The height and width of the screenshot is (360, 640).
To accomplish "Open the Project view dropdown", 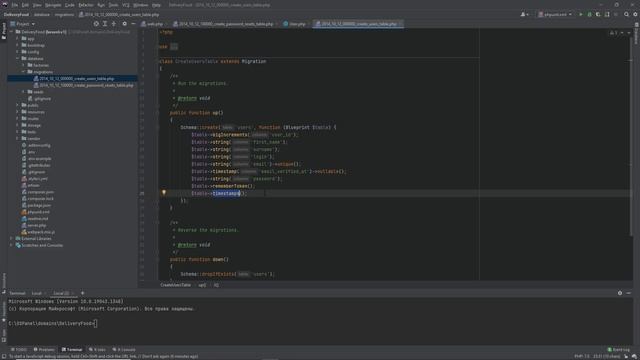I will (x=23, y=24).
